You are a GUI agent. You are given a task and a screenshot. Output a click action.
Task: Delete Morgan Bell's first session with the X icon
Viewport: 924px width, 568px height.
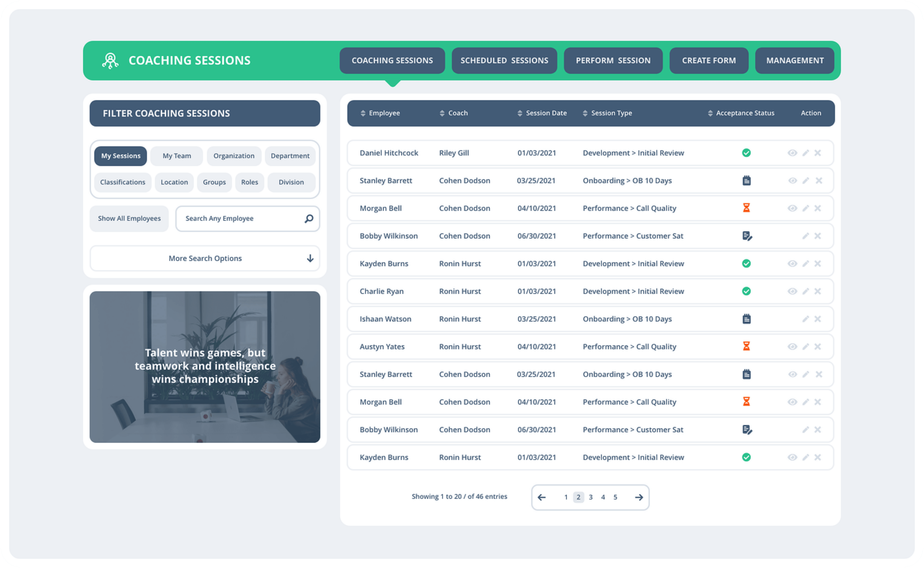coord(818,208)
